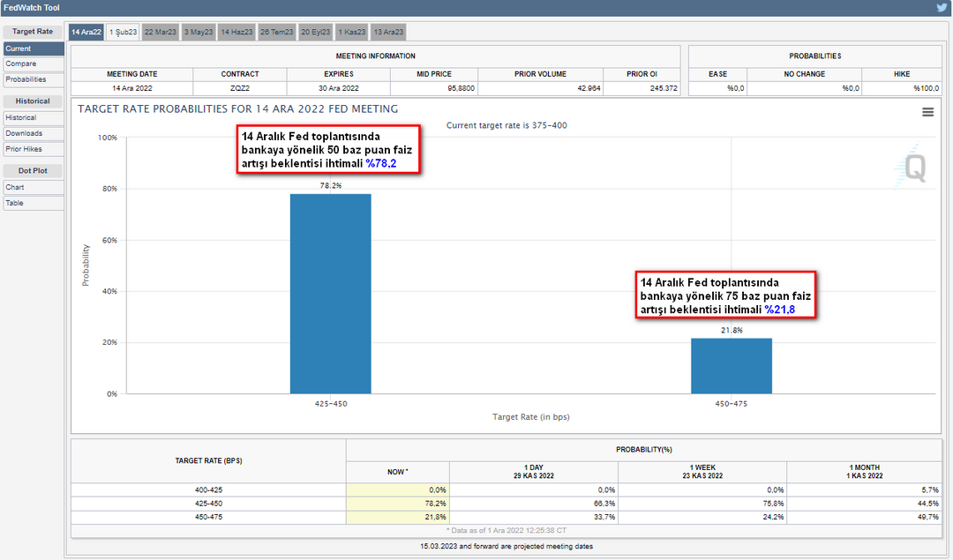The image size is (953, 560).
Task: Open the Downloads sidebar item
Action: click(33, 134)
